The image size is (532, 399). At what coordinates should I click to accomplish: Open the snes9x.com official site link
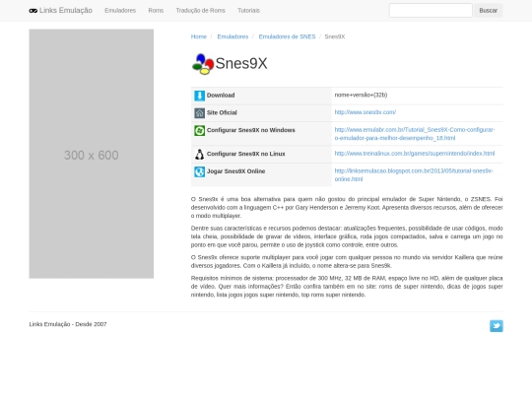click(366, 112)
